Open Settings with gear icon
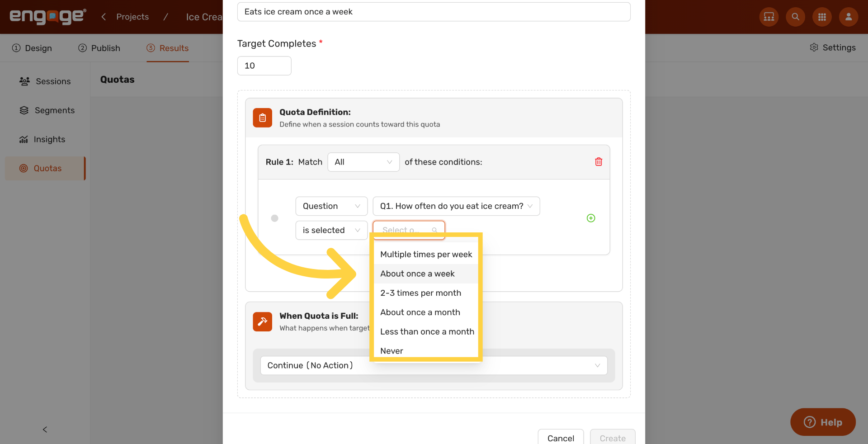 click(833, 47)
